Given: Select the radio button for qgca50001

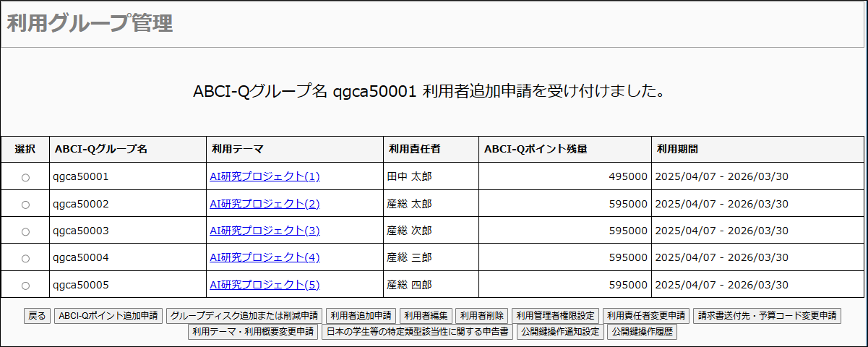Looking at the screenshot, I should tap(25, 177).
